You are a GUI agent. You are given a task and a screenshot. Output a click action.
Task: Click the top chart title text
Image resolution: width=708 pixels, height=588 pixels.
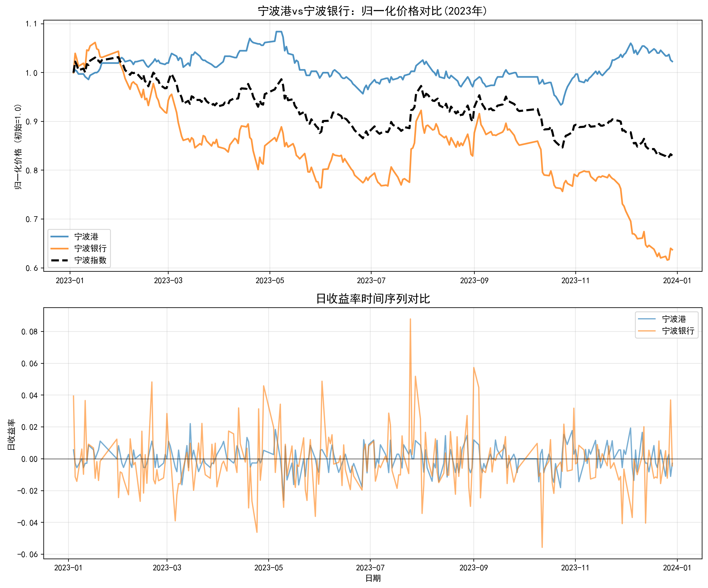(372, 11)
